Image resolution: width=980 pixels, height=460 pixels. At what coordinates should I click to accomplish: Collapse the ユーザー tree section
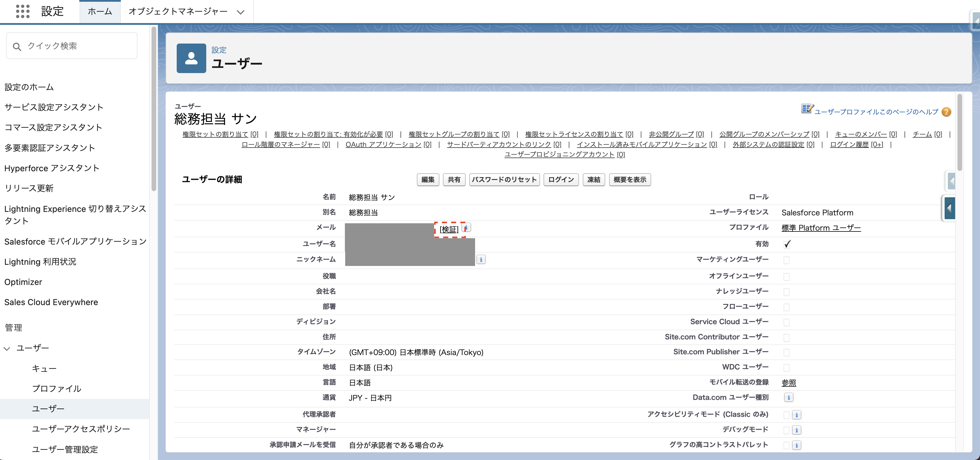point(7,349)
